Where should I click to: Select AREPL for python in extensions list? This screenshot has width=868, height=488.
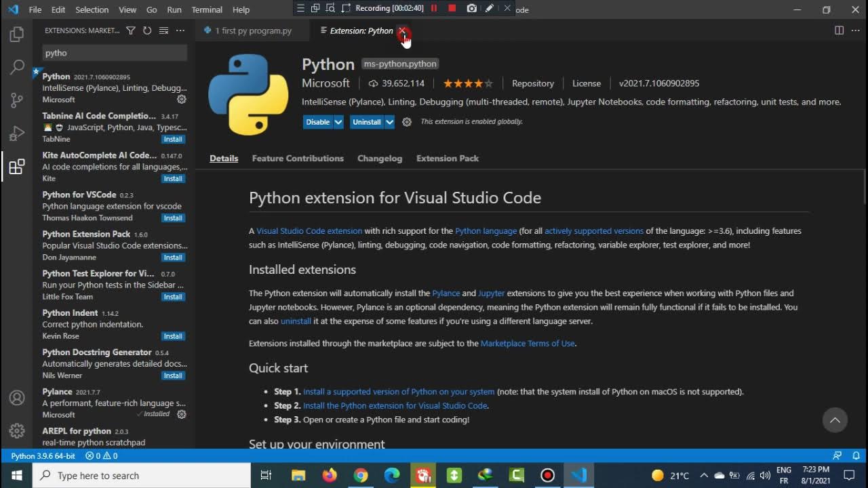114,436
